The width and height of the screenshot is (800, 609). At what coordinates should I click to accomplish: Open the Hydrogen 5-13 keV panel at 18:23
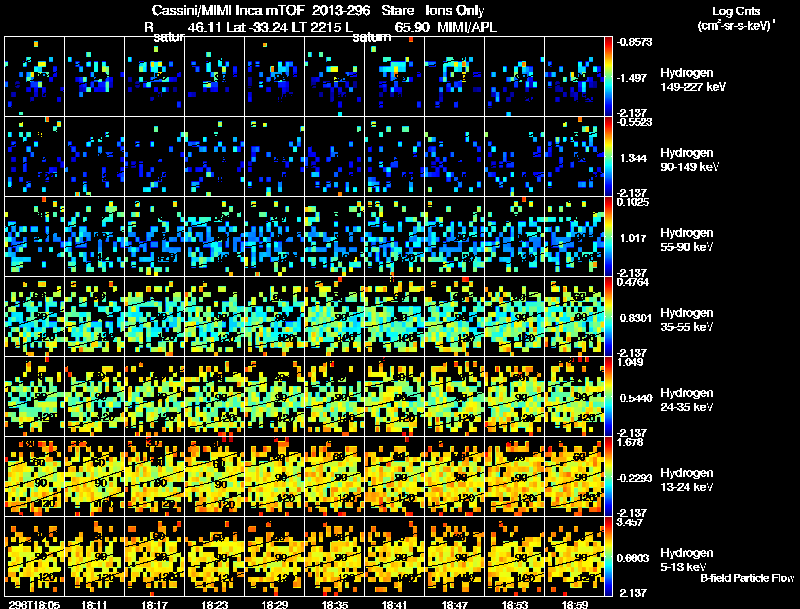[x=215, y=557]
